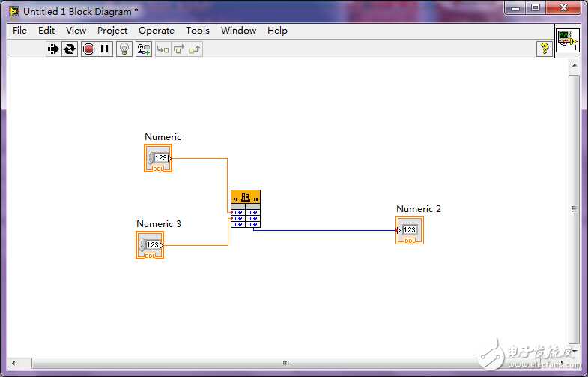Open the Tools menu
The height and width of the screenshot is (377, 588).
[x=198, y=31]
